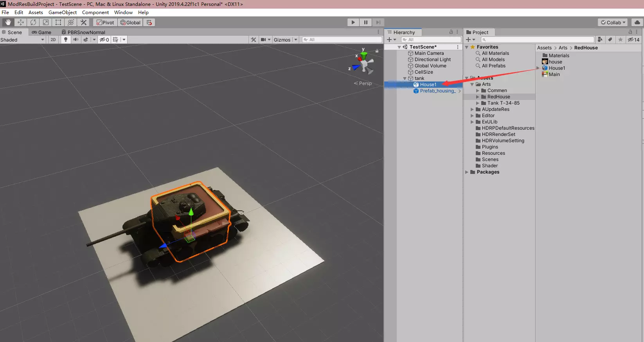Viewport: 644px width, 342px height.
Task: Open the GameObject menu
Action: pyautogui.click(x=63, y=13)
